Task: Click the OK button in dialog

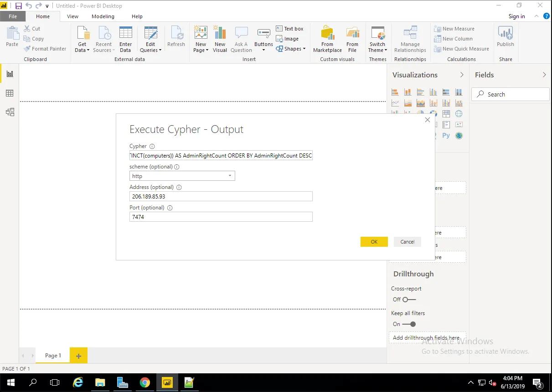Action: (x=374, y=242)
